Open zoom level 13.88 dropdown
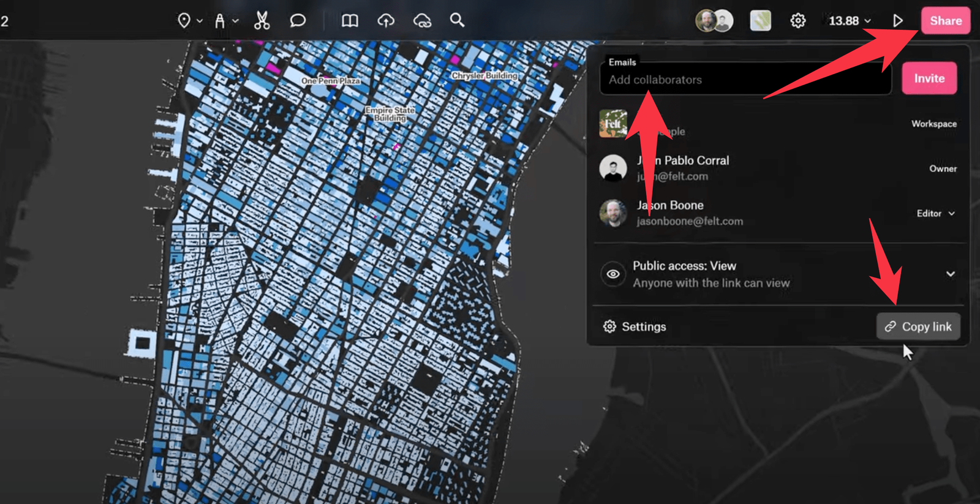The image size is (980, 504). pyautogui.click(x=850, y=21)
